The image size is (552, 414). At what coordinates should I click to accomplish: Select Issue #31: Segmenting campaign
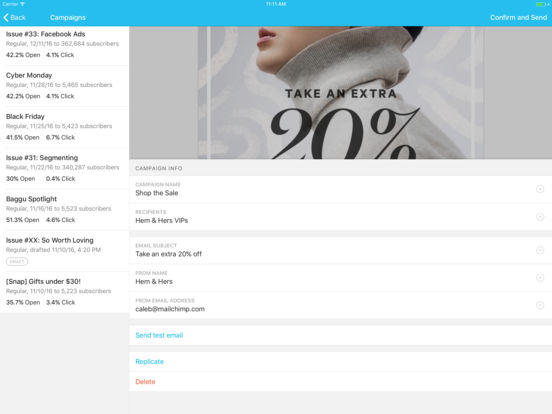click(x=64, y=168)
